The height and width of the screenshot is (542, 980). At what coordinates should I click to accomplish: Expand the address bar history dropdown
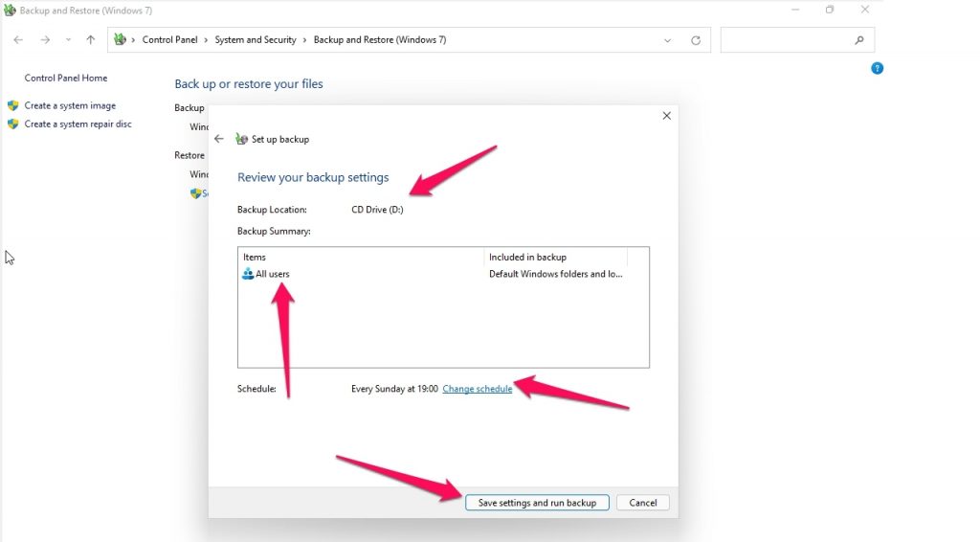click(667, 40)
